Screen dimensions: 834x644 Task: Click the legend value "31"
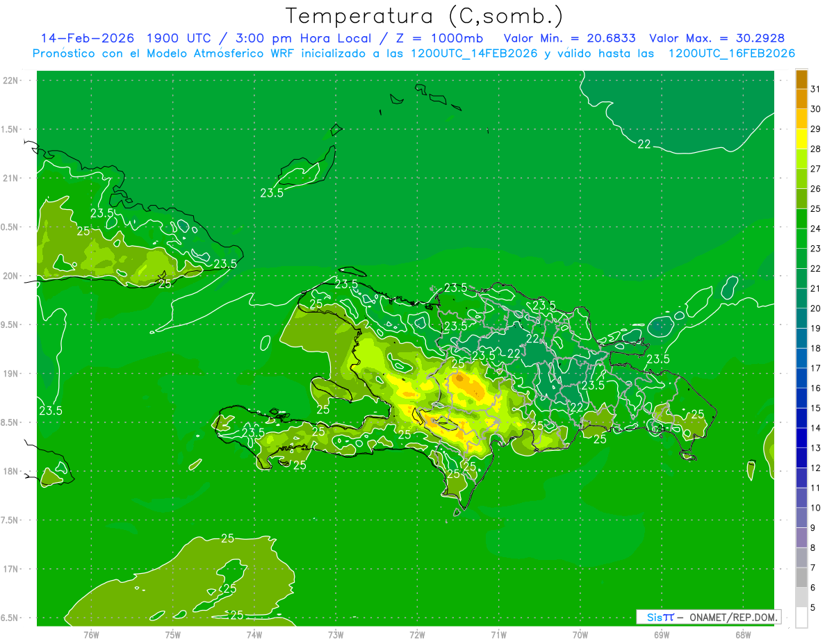coord(816,90)
